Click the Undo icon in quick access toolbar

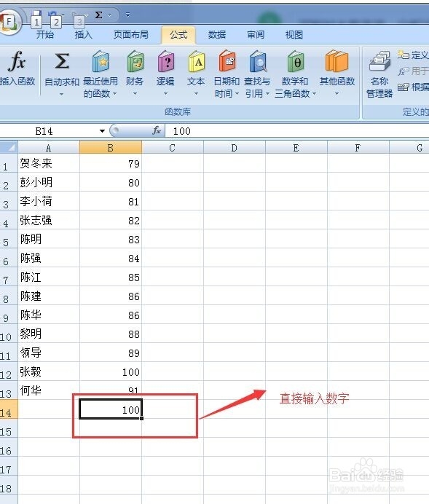click(52, 14)
